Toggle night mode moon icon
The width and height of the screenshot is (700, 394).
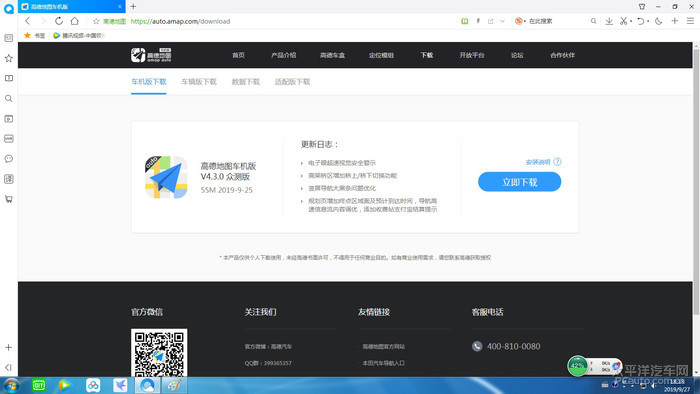pyautogui.click(x=658, y=21)
